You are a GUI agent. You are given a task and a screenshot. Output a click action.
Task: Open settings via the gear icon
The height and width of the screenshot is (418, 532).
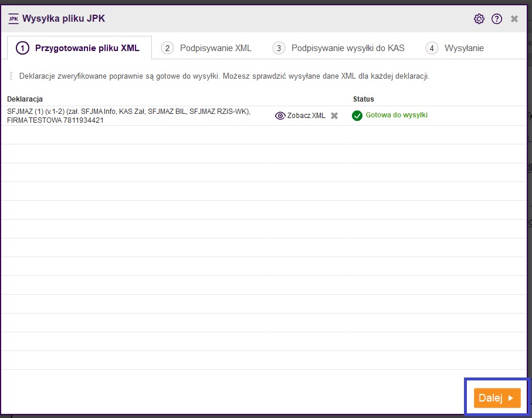click(479, 19)
